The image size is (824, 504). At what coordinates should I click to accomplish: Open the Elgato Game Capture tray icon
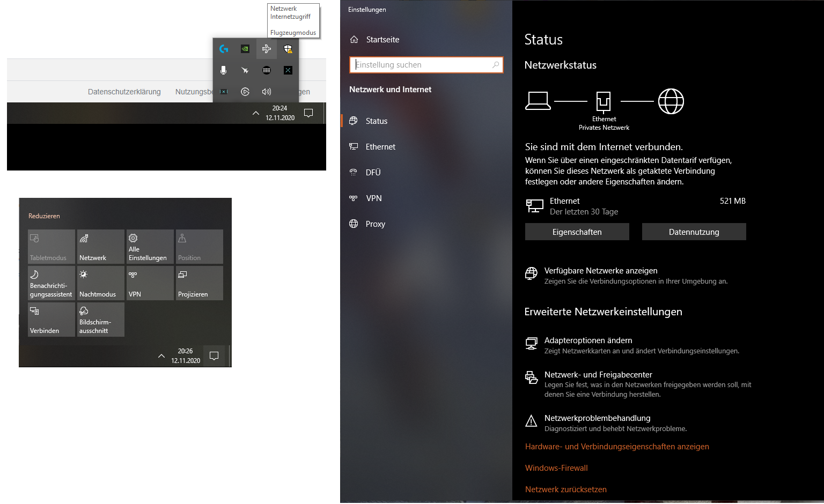click(245, 92)
